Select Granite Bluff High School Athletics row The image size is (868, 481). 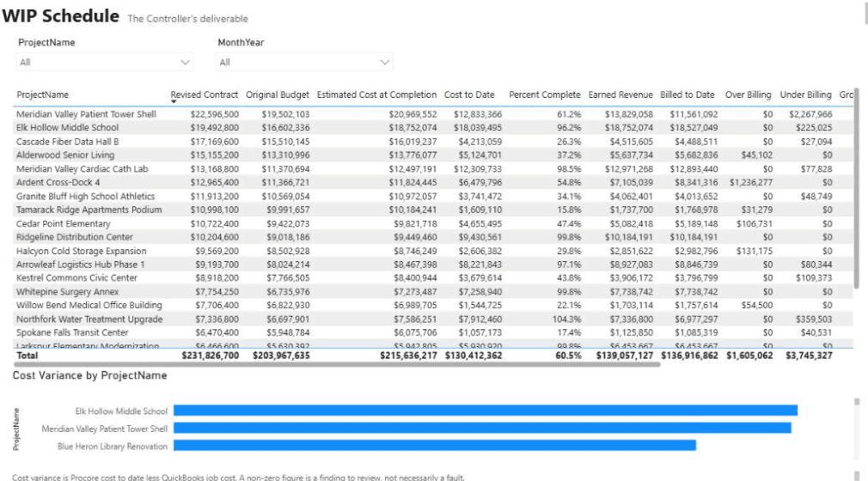[x=431, y=196]
